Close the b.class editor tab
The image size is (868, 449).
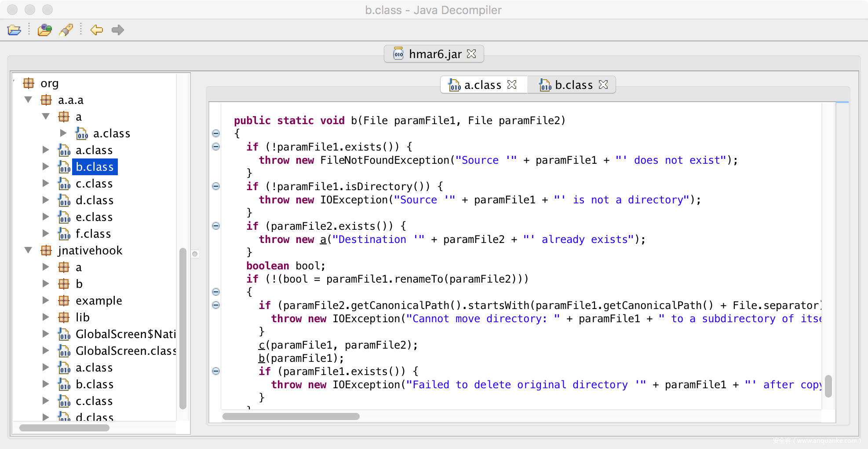603,85
